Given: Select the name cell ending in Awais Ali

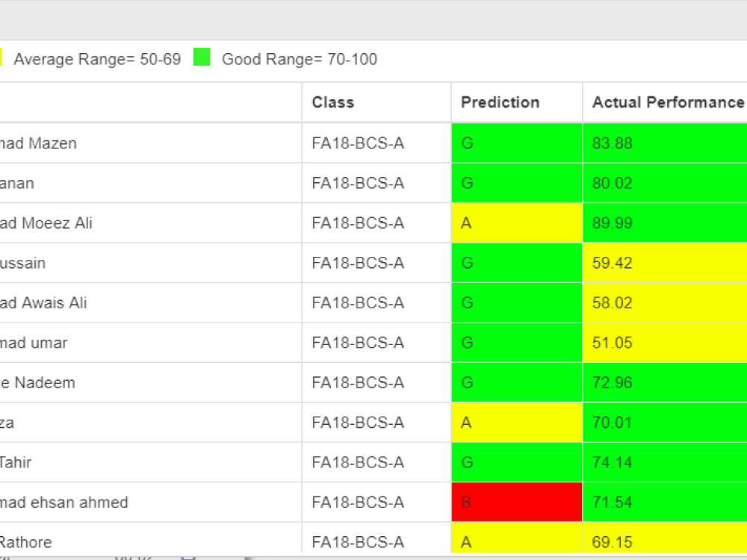Looking at the screenshot, I should click(151, 303).
